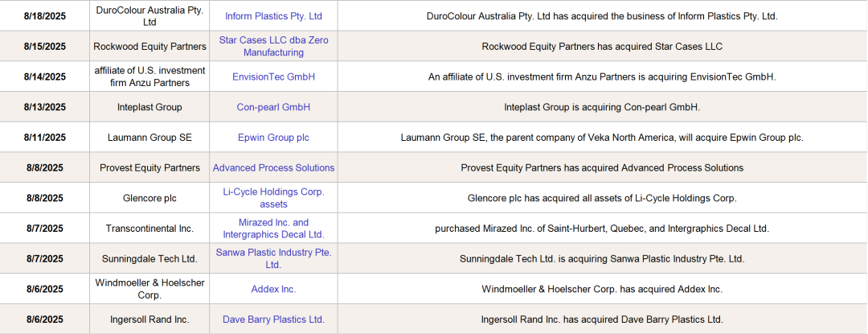Click the Laumann Group SE acquirer cell

pos(149,138)
